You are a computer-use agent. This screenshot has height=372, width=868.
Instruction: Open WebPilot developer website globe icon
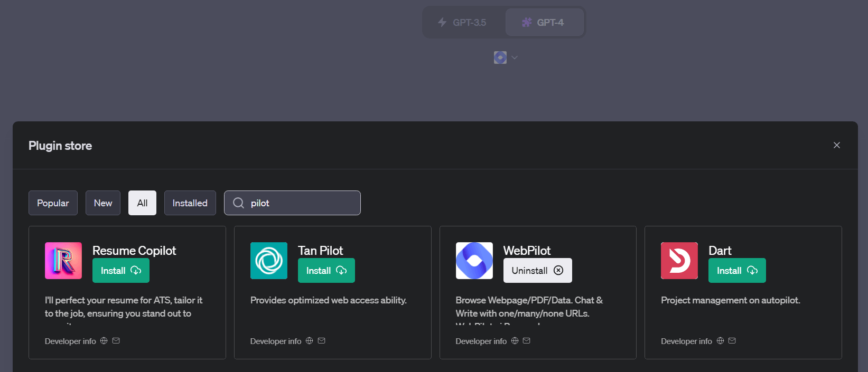(x=515, y=341)
